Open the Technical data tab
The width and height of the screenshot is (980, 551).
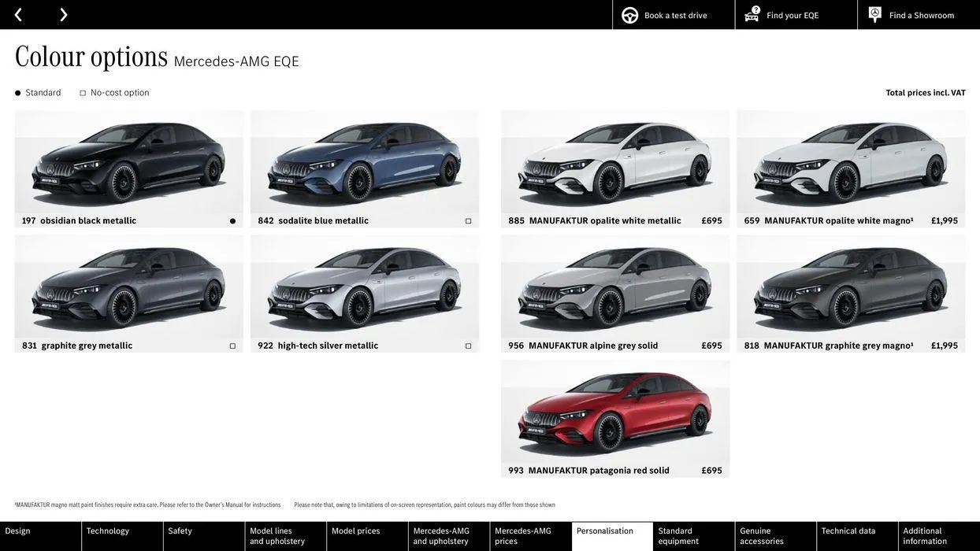tap(858, 536)
